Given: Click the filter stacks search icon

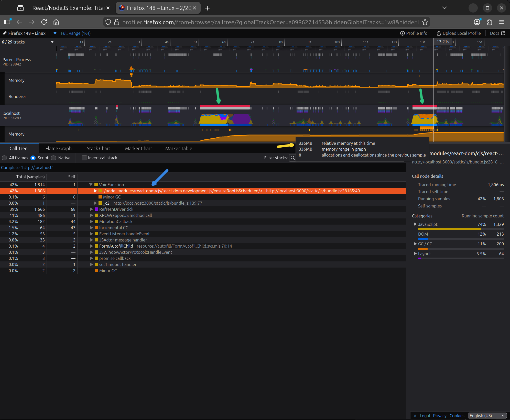Looking at the screenshot, I should point(293,158).
